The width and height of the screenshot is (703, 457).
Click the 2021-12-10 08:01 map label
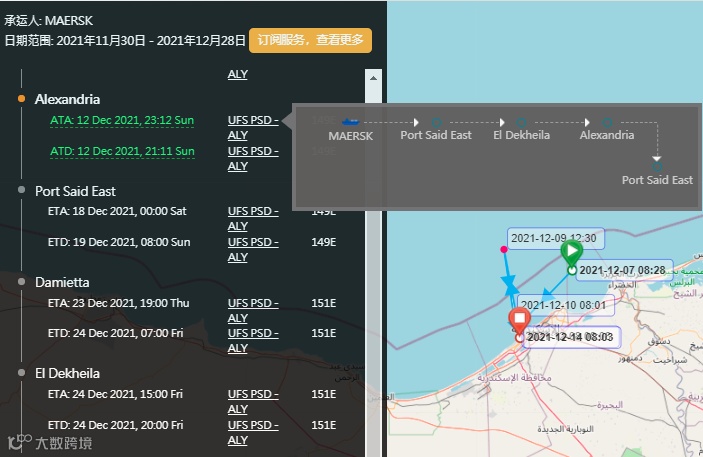pos(566,305)
